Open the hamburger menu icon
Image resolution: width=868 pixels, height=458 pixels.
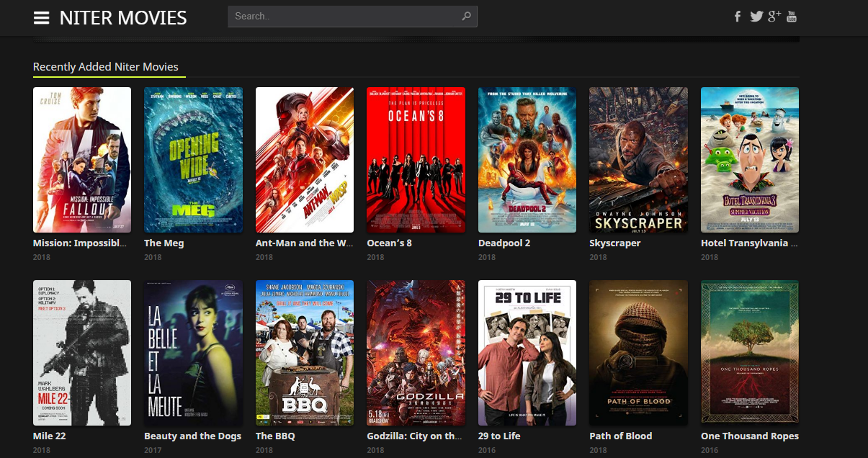42,17
